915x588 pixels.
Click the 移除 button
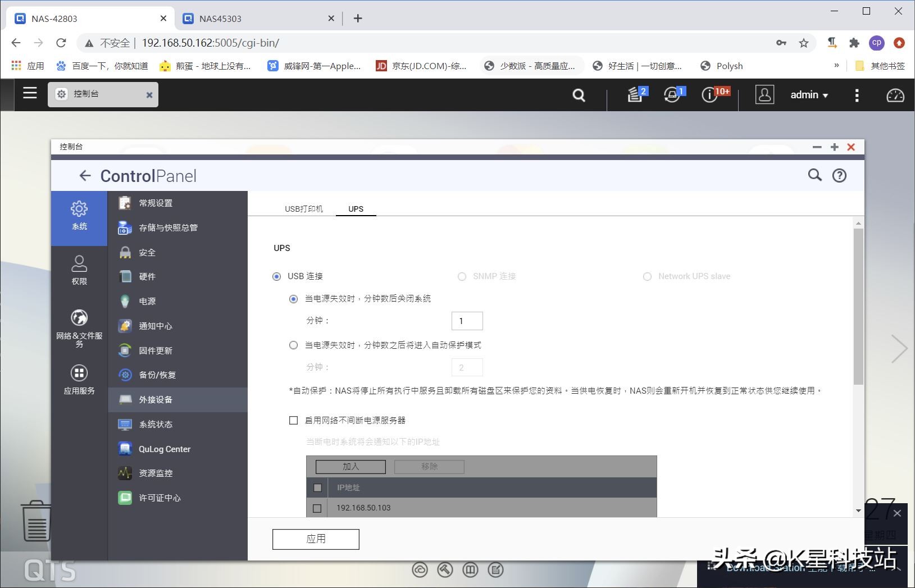pyautogui.click(x=429, y=467)
